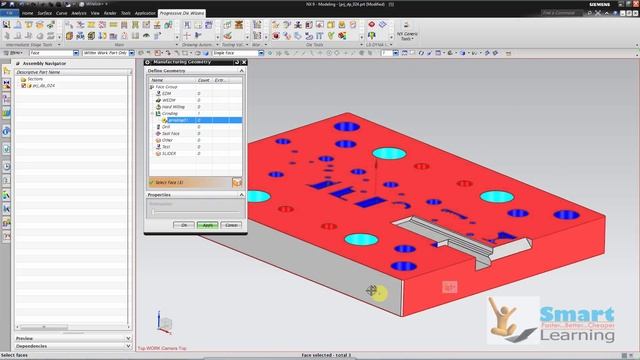Image resolution: width=640 pixels, height=360 pixels.
Task: Toggle the prj_dp_024 part checkbox
Action: point(24,86)
